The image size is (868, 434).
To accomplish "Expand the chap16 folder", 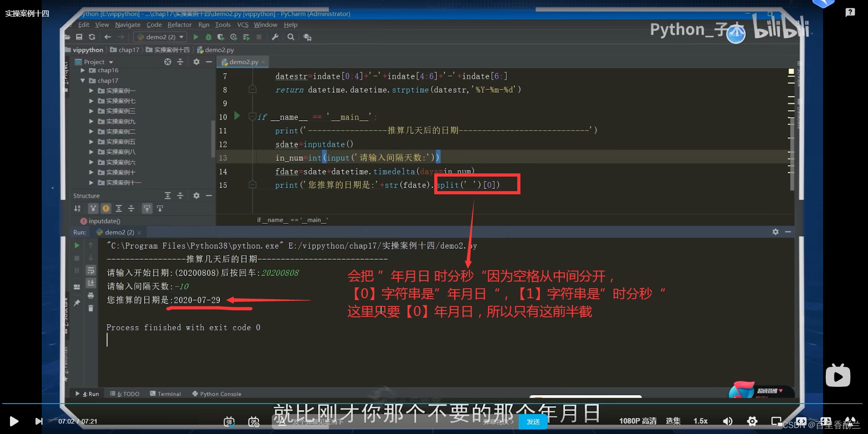I will pos(83,70).
